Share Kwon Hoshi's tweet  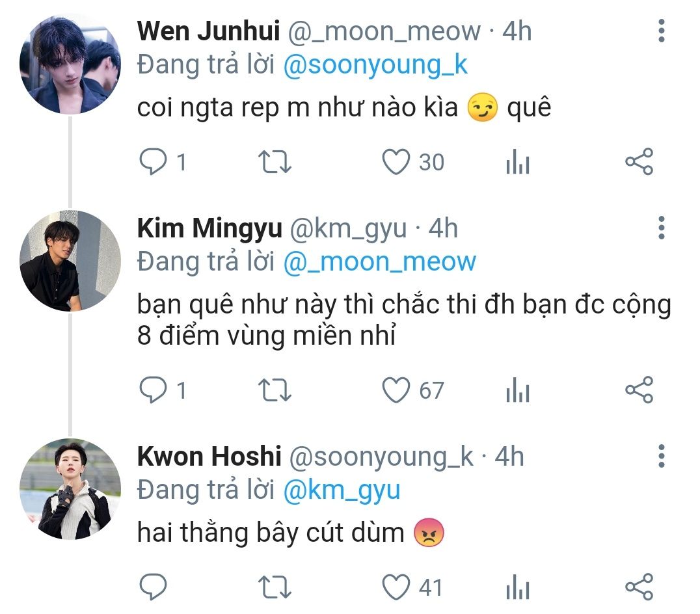click(x=639, y=588)
